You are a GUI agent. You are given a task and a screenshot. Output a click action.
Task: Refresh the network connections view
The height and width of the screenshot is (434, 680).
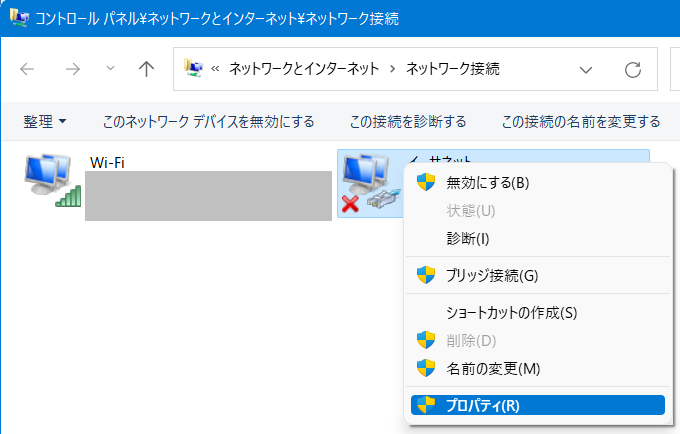click(633, 69)
